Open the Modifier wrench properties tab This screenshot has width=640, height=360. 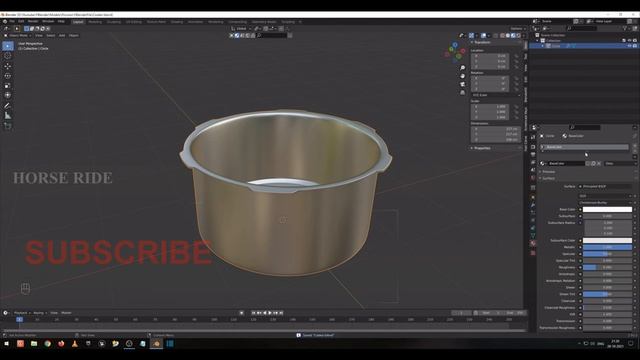pos(533,204)
